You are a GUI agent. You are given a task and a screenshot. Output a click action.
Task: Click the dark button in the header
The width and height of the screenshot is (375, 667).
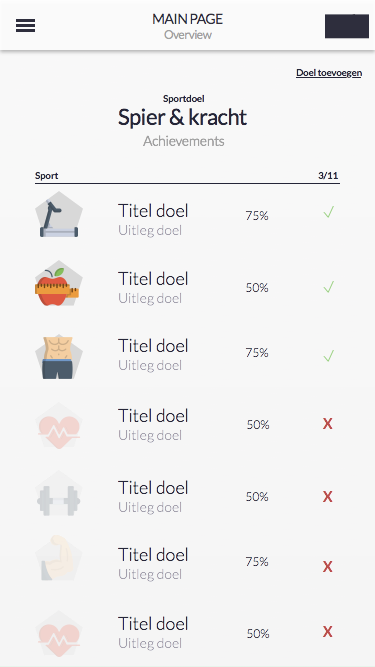(347, 26)
